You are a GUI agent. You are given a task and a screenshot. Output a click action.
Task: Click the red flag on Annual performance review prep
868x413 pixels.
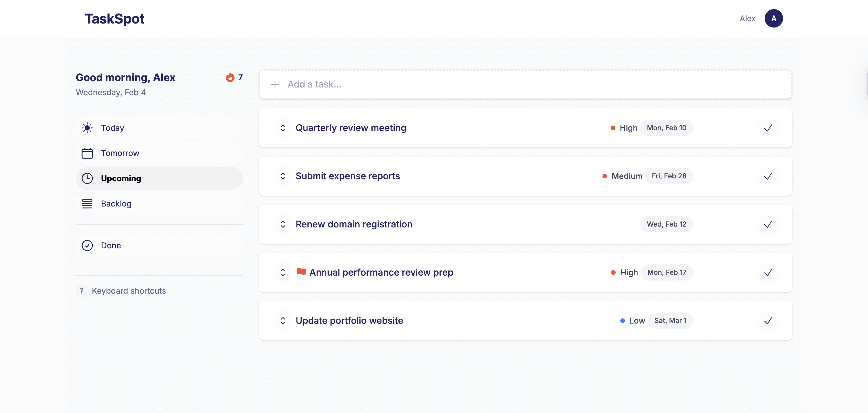(x=301, y=272)
